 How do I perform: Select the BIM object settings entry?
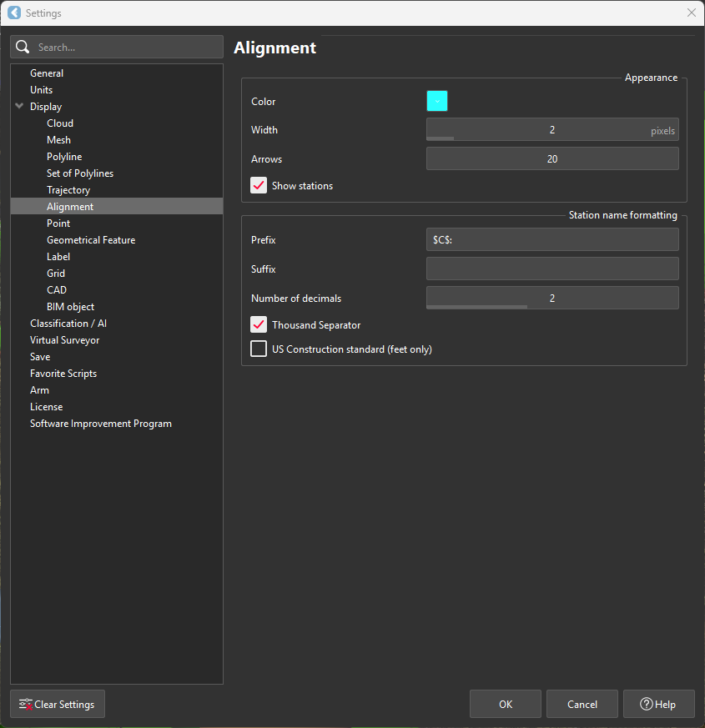tap(70, 307)
